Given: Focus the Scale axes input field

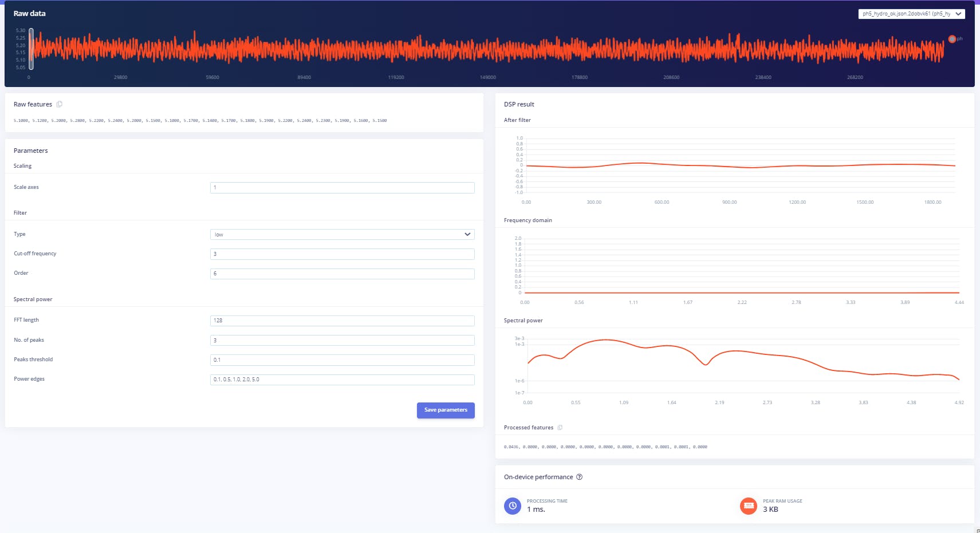Looking at the screenshot, I should (342, 187).
